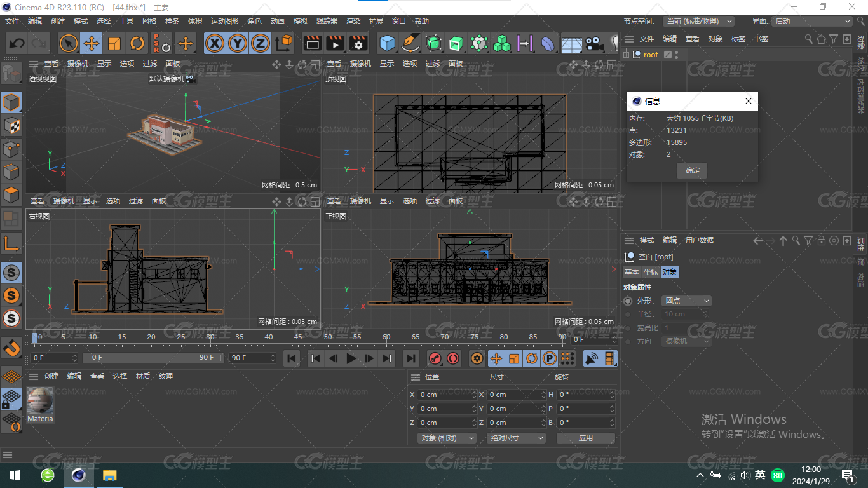Open the Subdivision Surface generator icon
Viewport: 868px width, 488px height.
433,43
